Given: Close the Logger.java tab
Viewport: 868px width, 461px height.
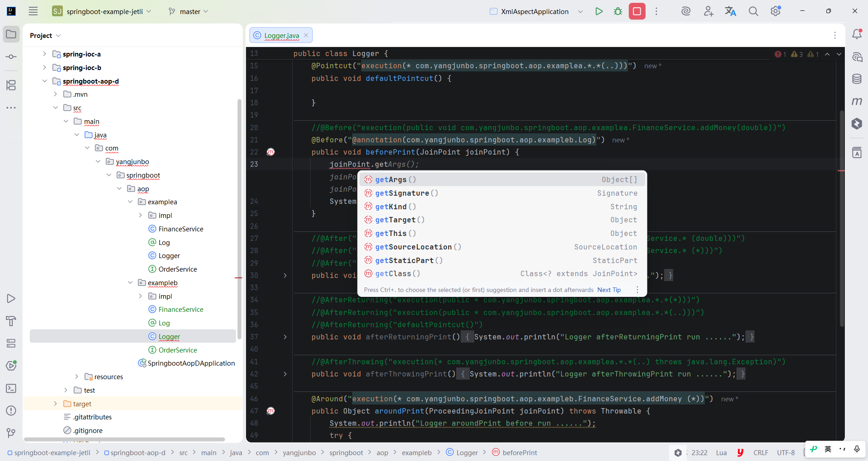Looking at the screenshot, I should click(x=306, y=35).
